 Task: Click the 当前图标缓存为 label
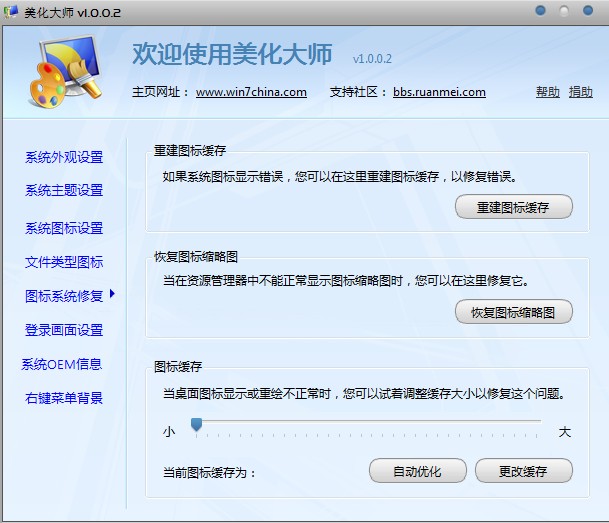pos(209,473)
